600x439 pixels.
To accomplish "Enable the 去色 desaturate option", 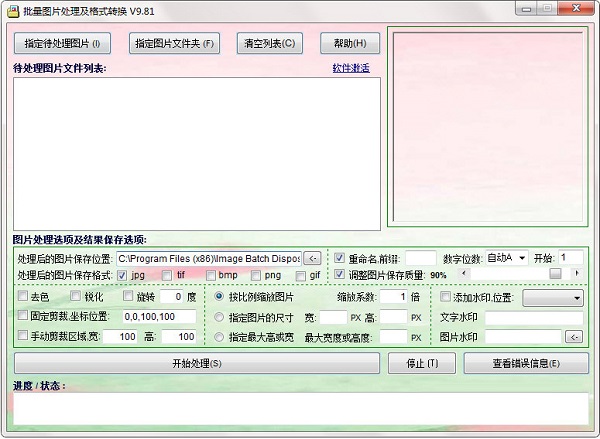I will click(23, 296).
